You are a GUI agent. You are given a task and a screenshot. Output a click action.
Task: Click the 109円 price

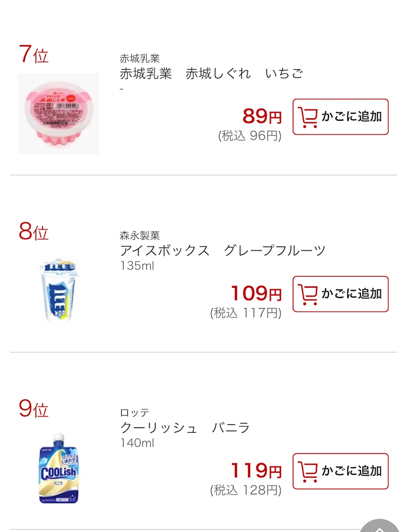click(x=256, y=294)
